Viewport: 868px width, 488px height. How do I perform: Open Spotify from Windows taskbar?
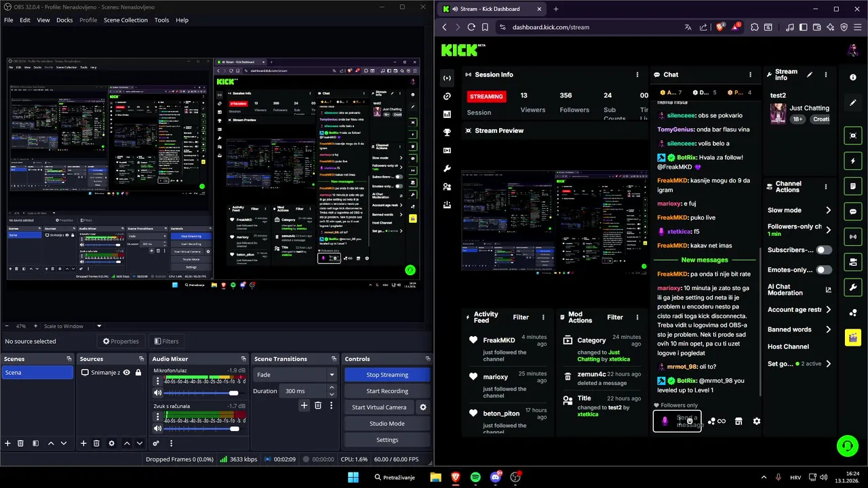coord(475,477)
